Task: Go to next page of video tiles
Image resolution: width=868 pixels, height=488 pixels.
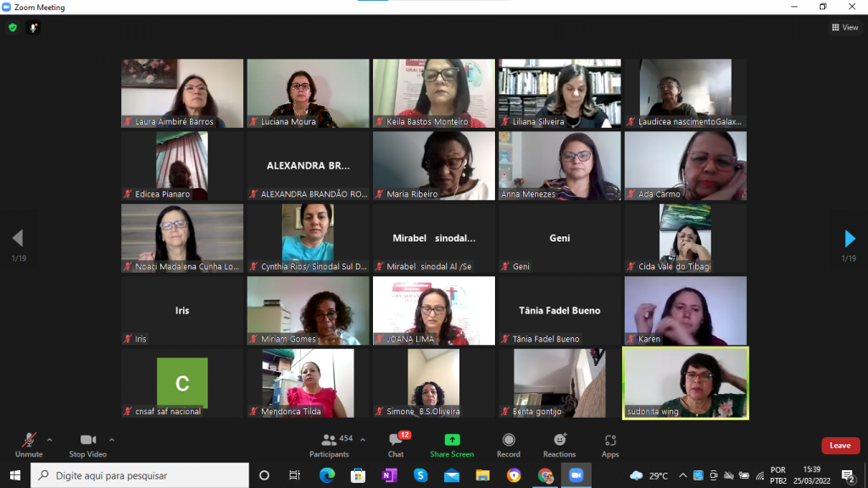Action: coord(849,239)
